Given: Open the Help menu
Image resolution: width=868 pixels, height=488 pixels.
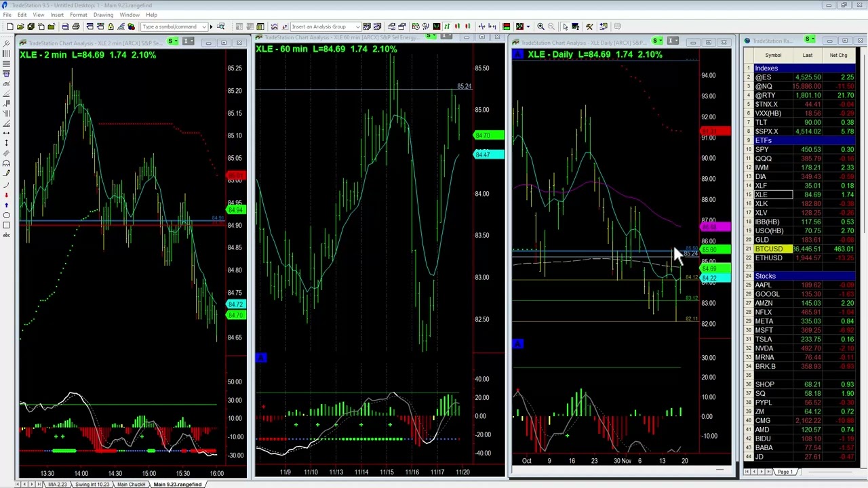Looking at the screenshot, I should [151, 15].
